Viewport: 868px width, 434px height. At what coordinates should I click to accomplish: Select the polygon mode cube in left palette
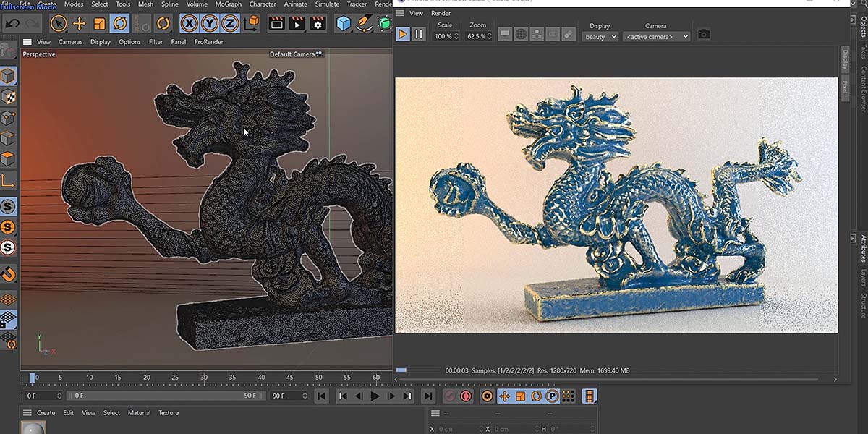pos(8,159)
